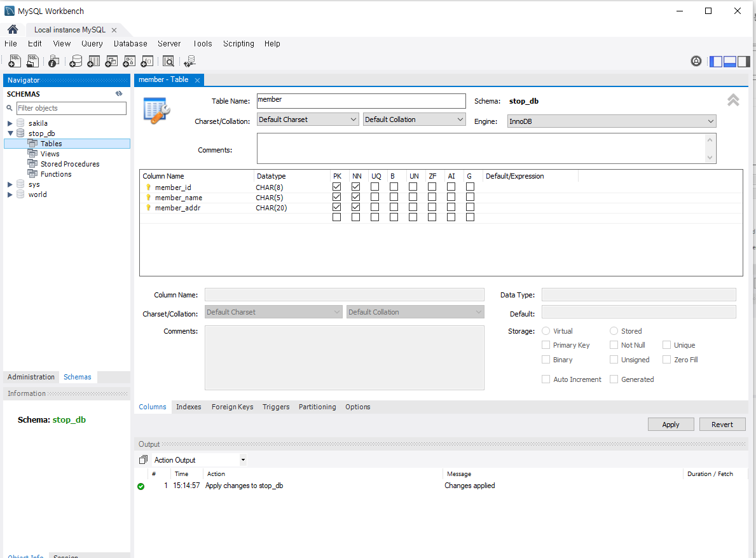Open the Query menu
Viewport: 756px width, 558px height.
92,43
